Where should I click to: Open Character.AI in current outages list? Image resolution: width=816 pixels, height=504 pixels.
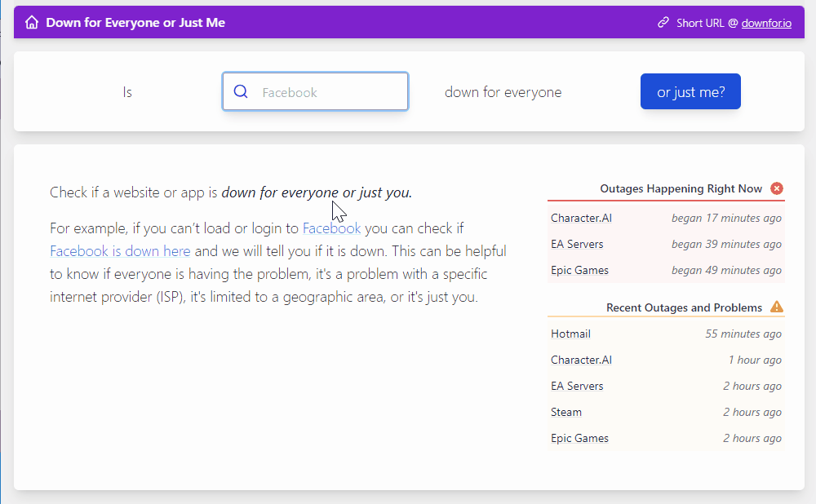point(581,218)
